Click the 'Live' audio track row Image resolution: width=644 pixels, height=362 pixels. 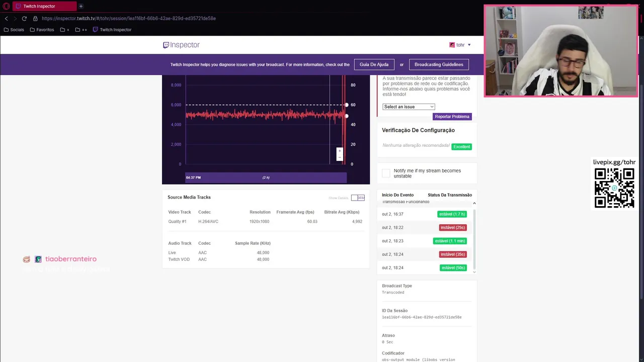(x=219, y=253)
